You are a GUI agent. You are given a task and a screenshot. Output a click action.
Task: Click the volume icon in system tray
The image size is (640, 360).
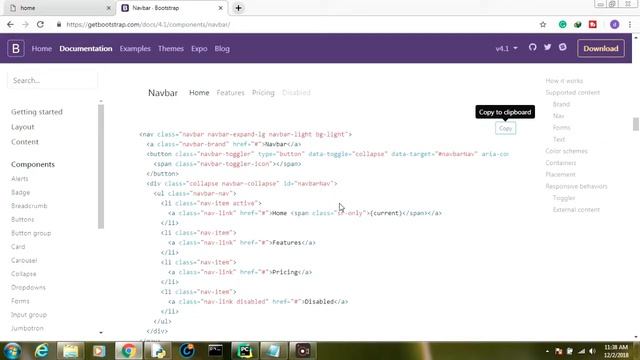tap(592, 351)
